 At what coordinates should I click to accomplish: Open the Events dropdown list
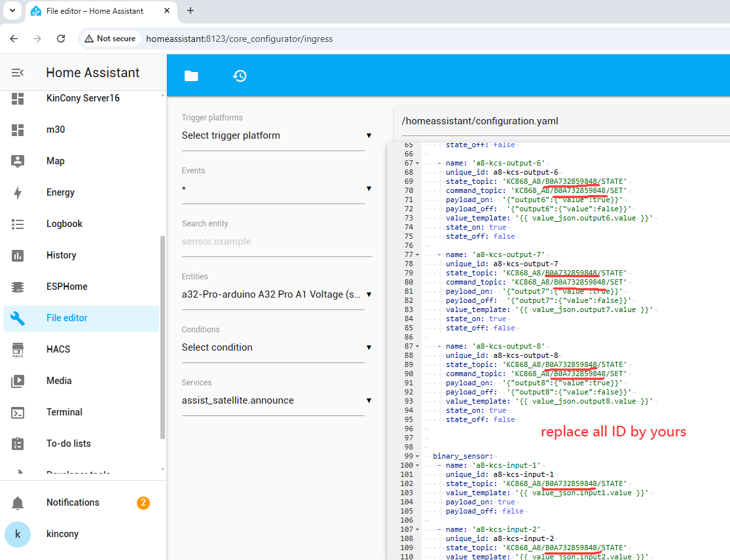[276, 188]
